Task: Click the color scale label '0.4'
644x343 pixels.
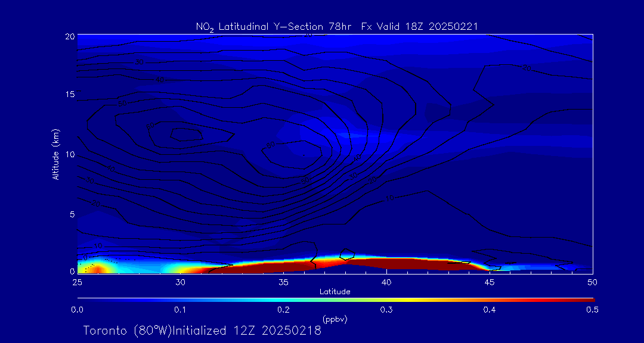Action: [x=489, y=310]
